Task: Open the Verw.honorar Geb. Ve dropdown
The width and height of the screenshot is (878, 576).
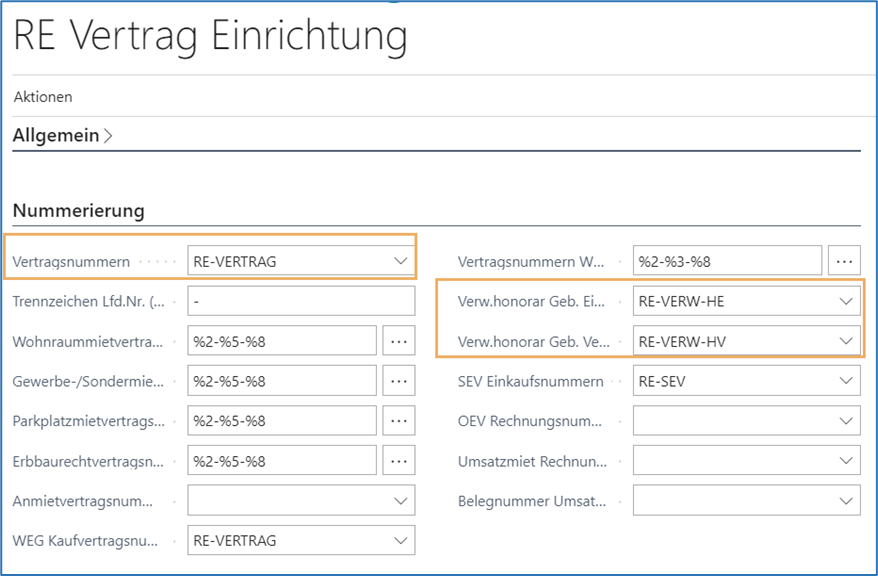Action: pyautogui.click(x=844, y=340)
